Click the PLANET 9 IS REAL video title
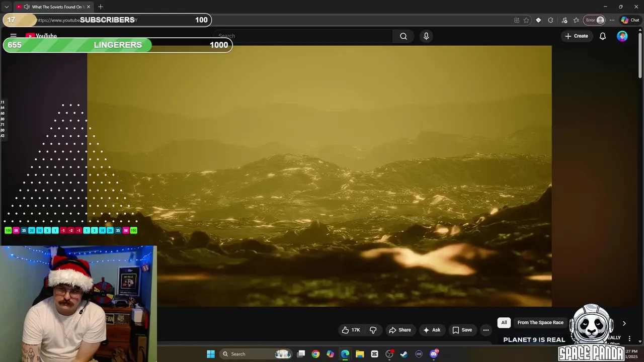 [534, 340]
